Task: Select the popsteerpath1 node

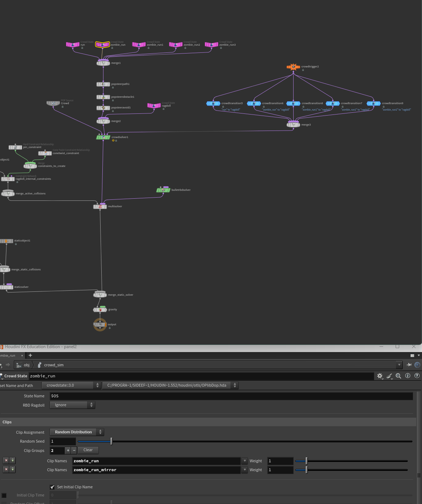Action: [103, 84]
